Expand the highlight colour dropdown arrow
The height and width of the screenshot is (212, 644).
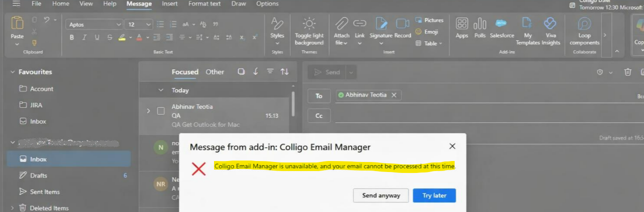coord(130,37)
